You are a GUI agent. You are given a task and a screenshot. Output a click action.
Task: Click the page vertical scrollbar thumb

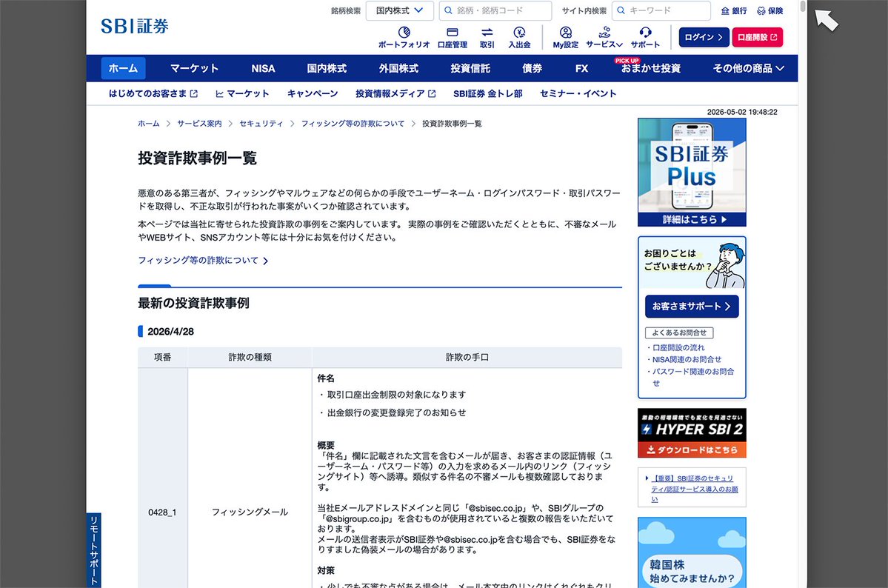(x=803, y=7)
